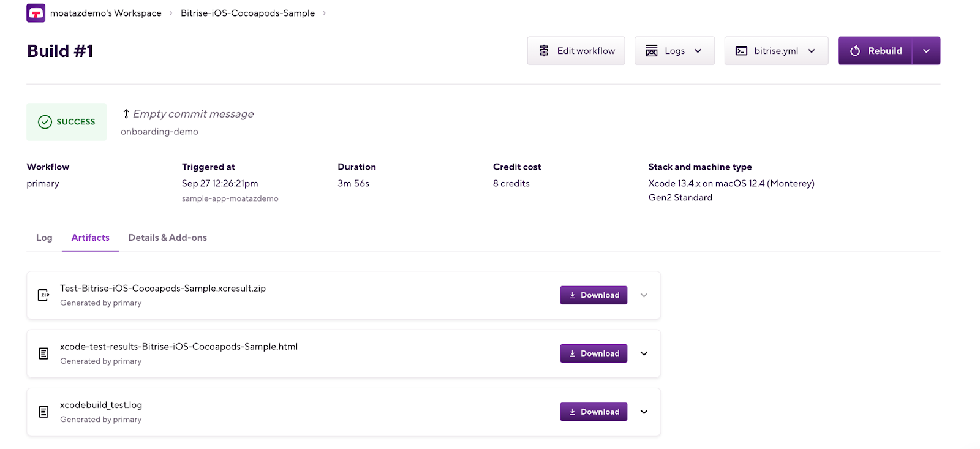Click the Gen2 Standard machine type text
The height and width of the screenshot is (449, 980).
680,197
